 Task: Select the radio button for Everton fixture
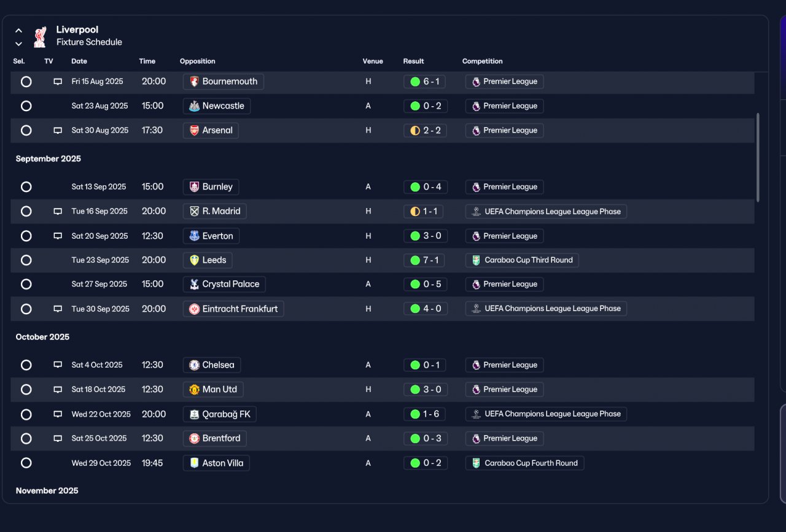26,236
